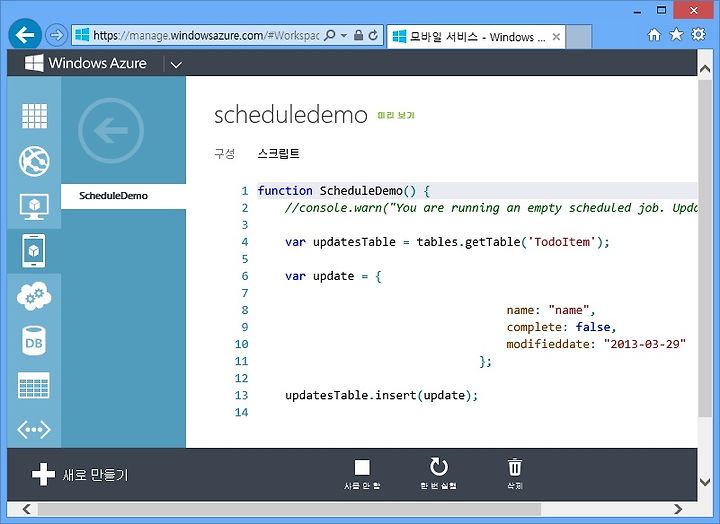
Task: Switch to the 구성 tab
Action: 225,153
